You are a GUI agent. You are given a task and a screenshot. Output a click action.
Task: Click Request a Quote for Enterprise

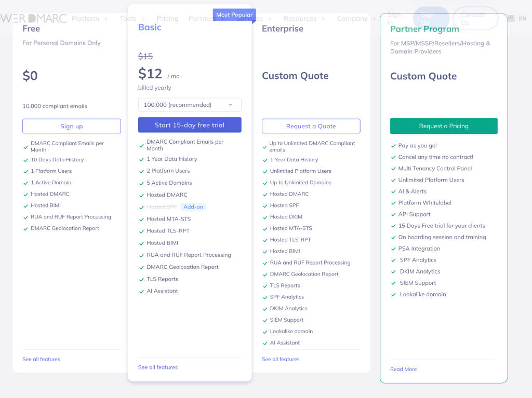[311, 126]
